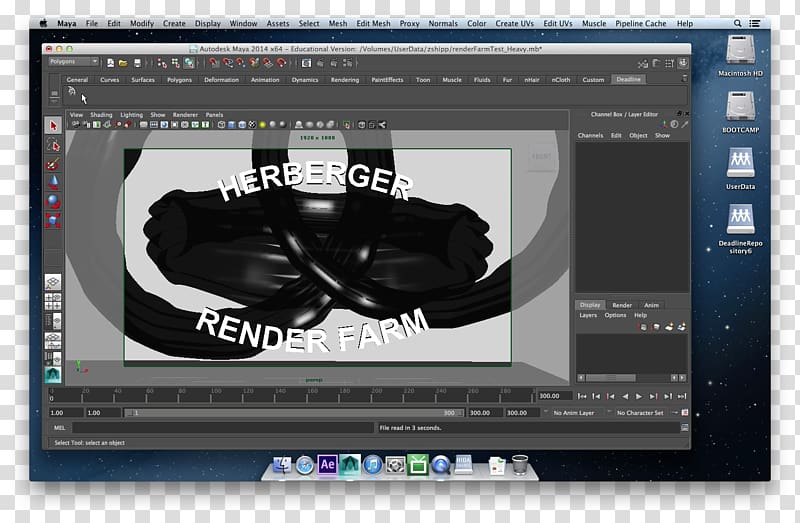
Task: Activate the Rotate tool (sphere icon)
Action: point(53,202)
